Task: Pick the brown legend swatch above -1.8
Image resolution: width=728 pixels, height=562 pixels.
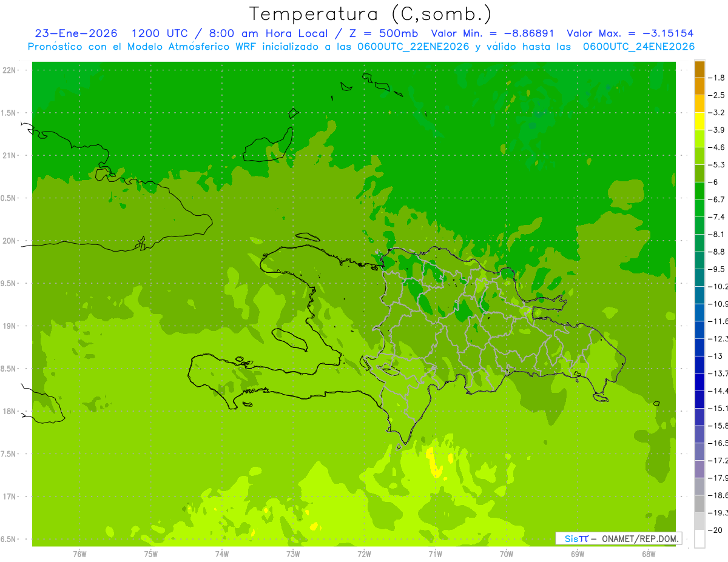Action: tap(699, 69)
